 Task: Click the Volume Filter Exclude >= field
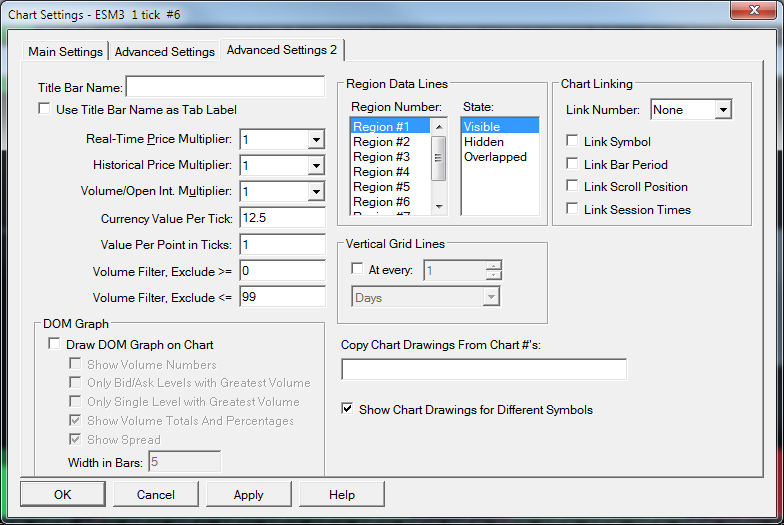[x=282, y=270]
